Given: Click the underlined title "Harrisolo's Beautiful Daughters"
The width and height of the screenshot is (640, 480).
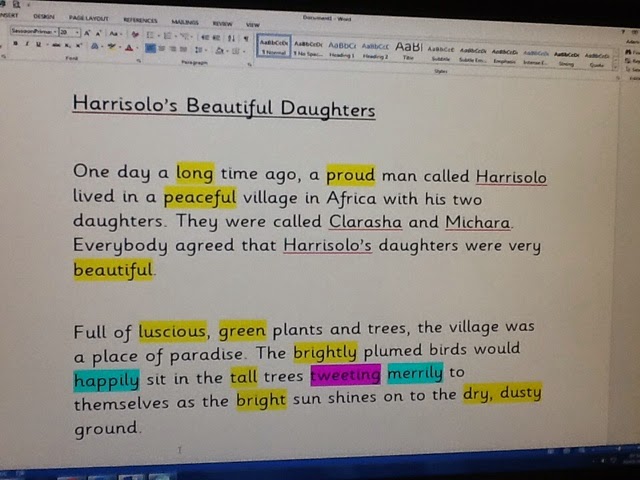Looking at the screenshot, I should (224, 107).
